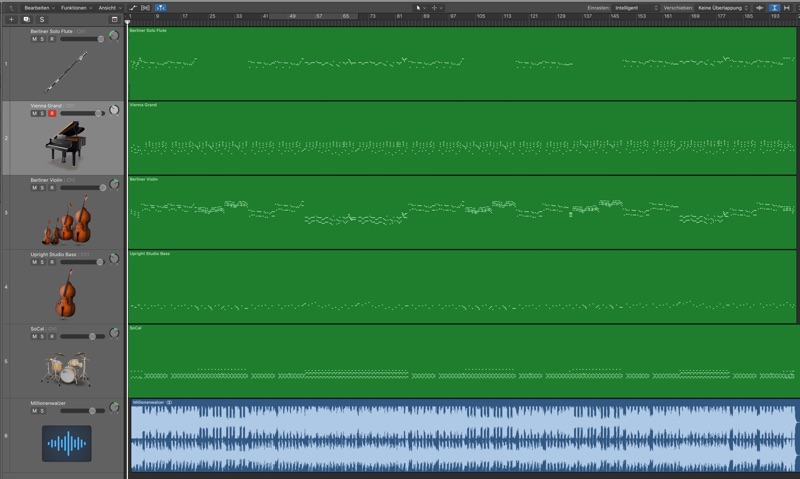800x479 pixels.
Task: Click the Berliner Solo Flute pan knob
Action: 114,35
